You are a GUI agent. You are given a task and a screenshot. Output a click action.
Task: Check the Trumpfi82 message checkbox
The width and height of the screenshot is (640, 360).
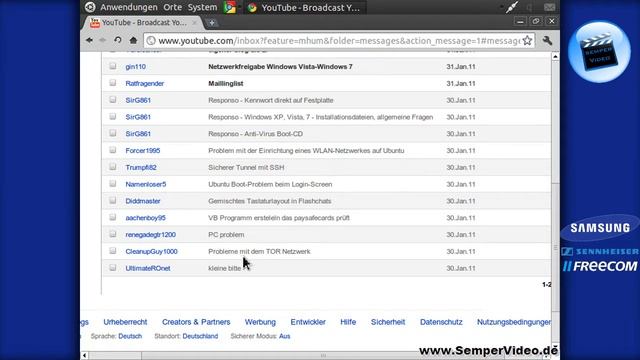pos(113,167)
